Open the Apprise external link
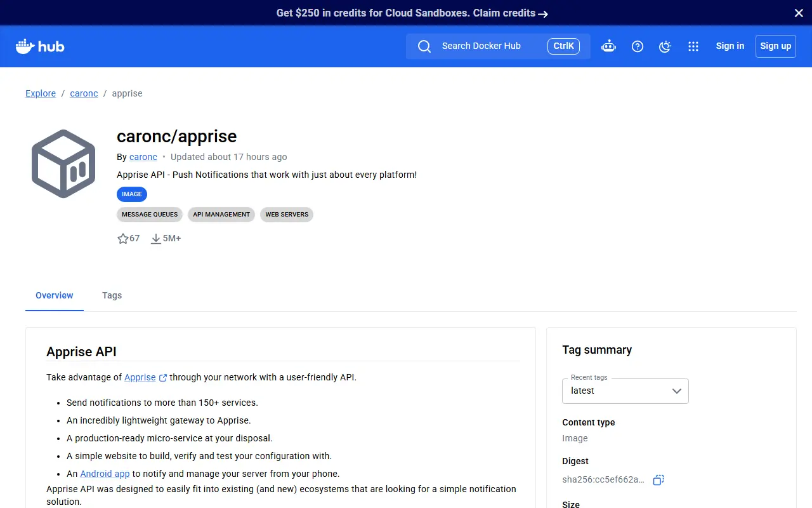The height and width of the screenshot is (508, 812). click(x=145, y=377)
